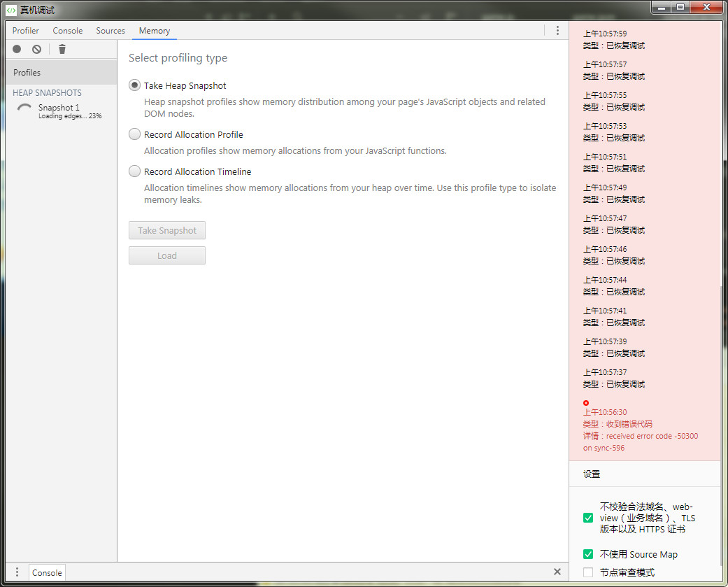Open the Console drawer tab at bottom
The image size is (728, 587).
(47, 572)
